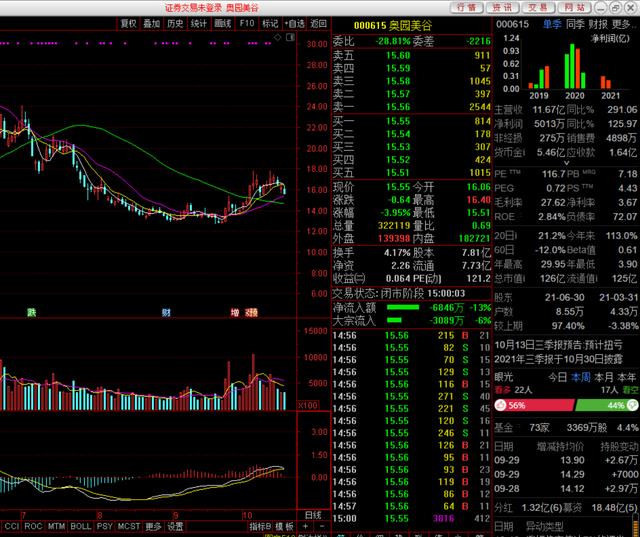Expand financial data with the down chevron
The image size is (640, 537).
tap(566, 163)
